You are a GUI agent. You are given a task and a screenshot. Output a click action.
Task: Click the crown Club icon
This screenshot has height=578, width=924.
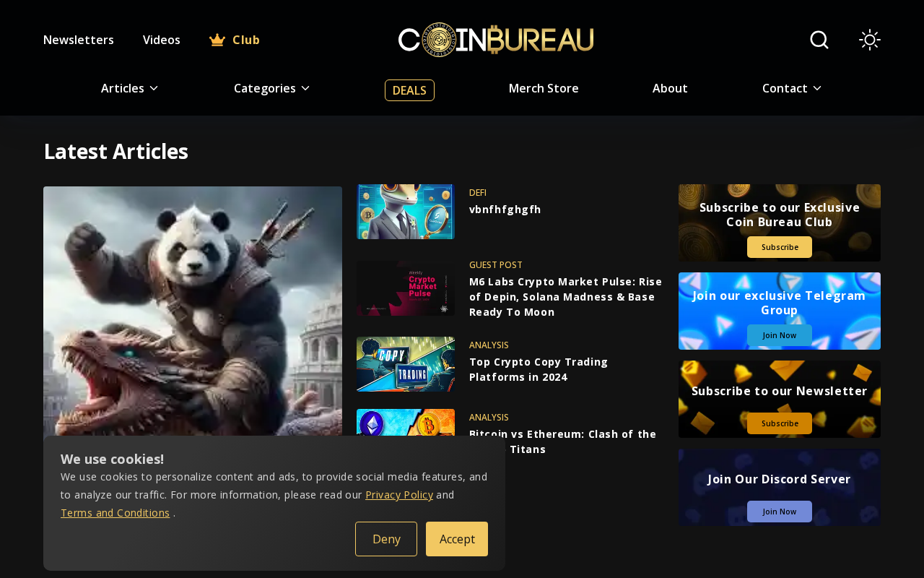[x=217, y=40]
